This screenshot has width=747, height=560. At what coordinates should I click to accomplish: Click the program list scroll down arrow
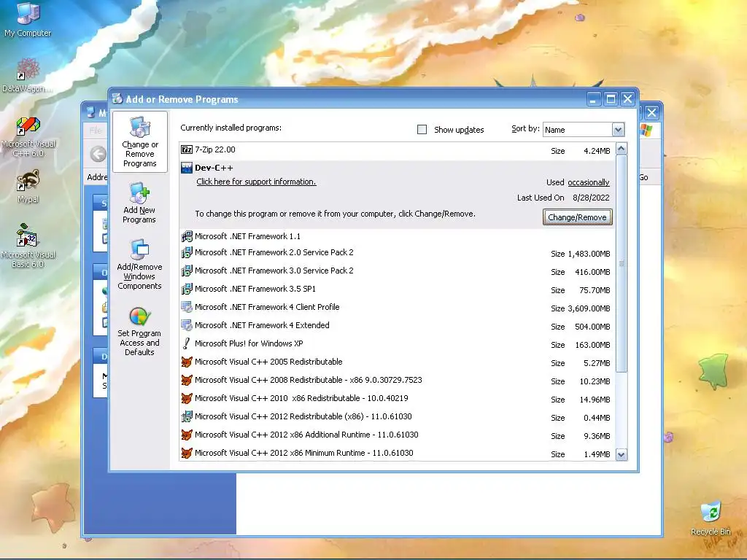click(622, 455)
